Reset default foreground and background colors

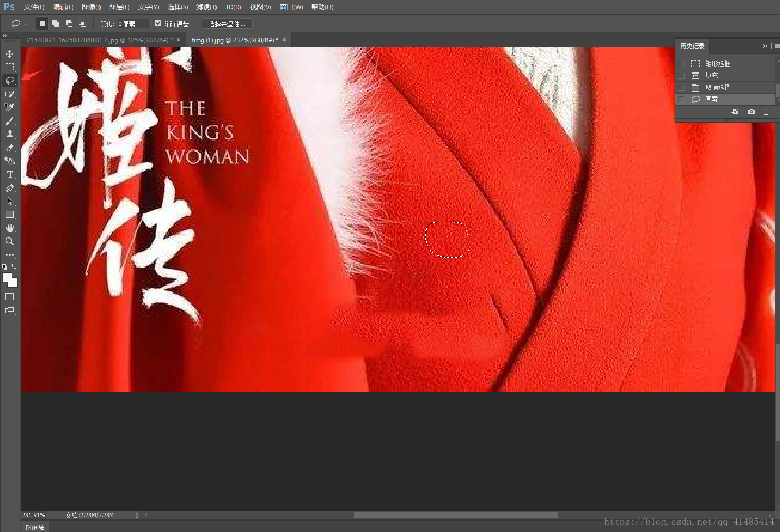[5, 267]
